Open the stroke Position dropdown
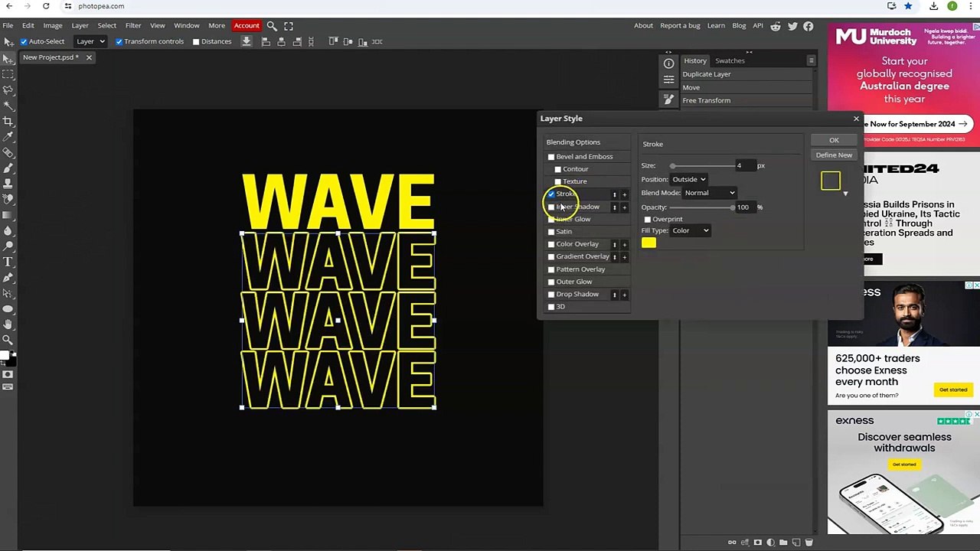This screenshot has height=551, width=980. (689, 179)
